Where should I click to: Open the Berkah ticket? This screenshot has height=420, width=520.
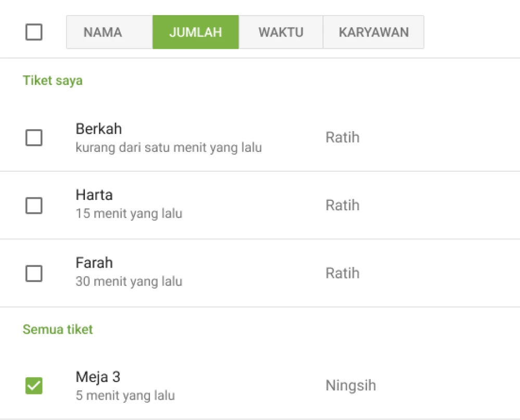pyautogui.click(x=99, y=129)
